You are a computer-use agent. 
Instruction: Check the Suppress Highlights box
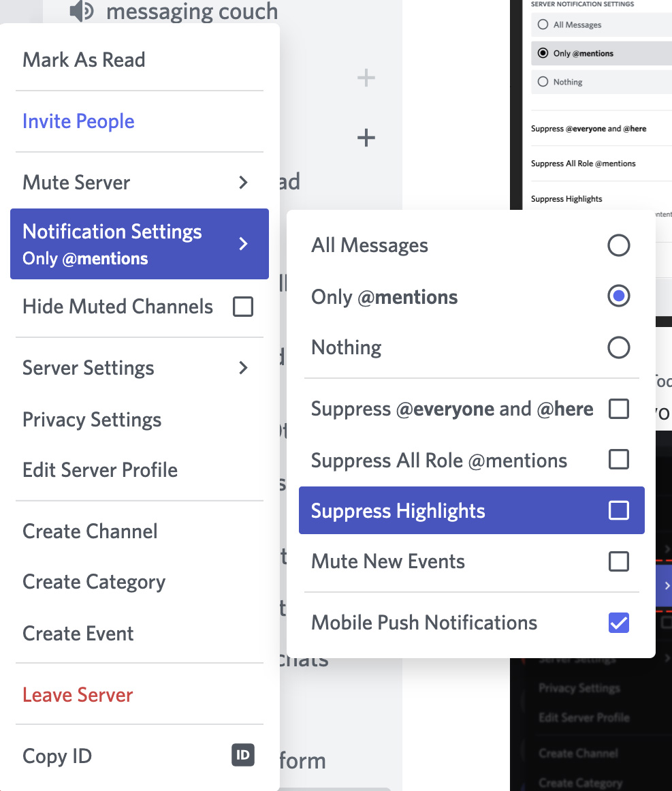coord(619,510)
